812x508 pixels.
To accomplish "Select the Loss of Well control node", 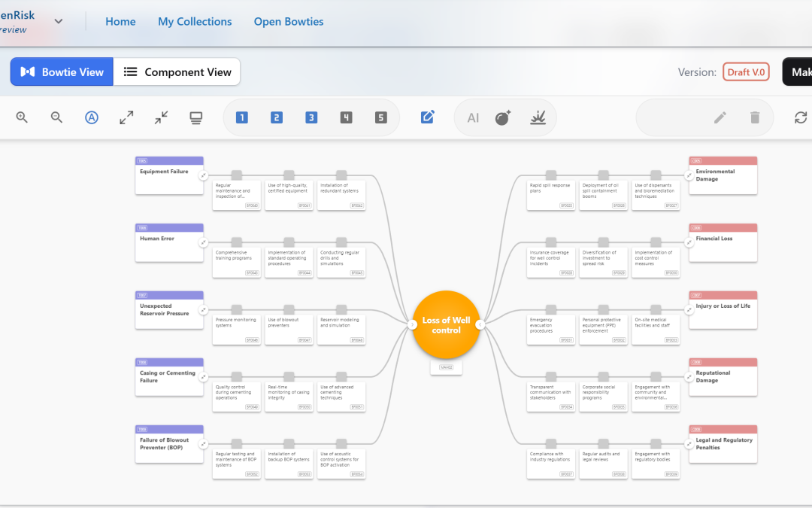I will click(x=446, y=324).
